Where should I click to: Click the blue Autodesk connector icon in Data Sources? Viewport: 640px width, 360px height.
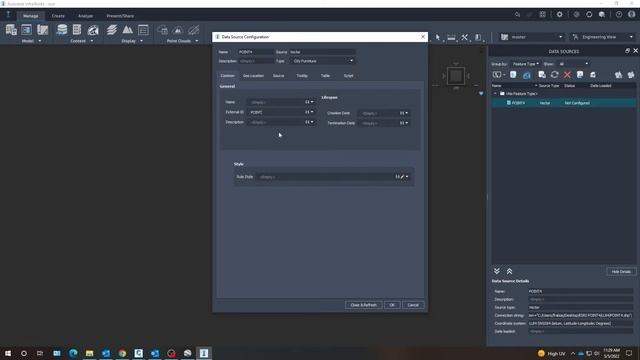[527, 75]
